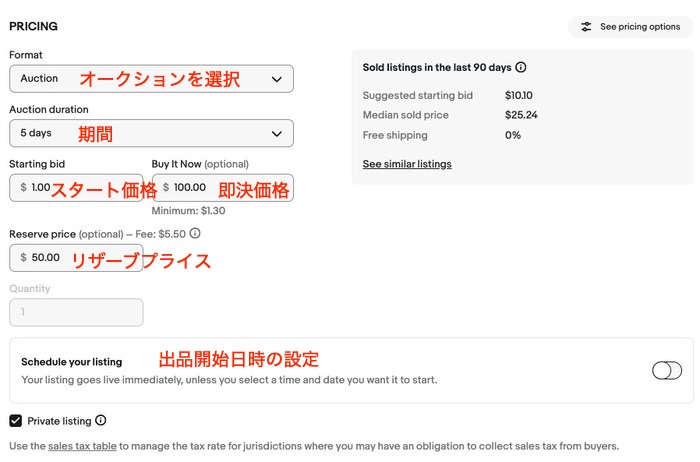This screenshot has height=462, width=700.
Task: Click the Reserve price input field
Action: (76, 257)
